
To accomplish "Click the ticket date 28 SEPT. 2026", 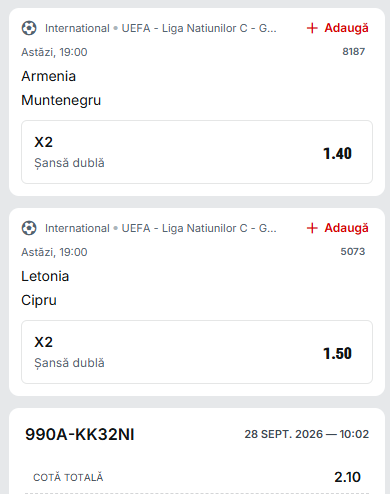I will (284, 434).
